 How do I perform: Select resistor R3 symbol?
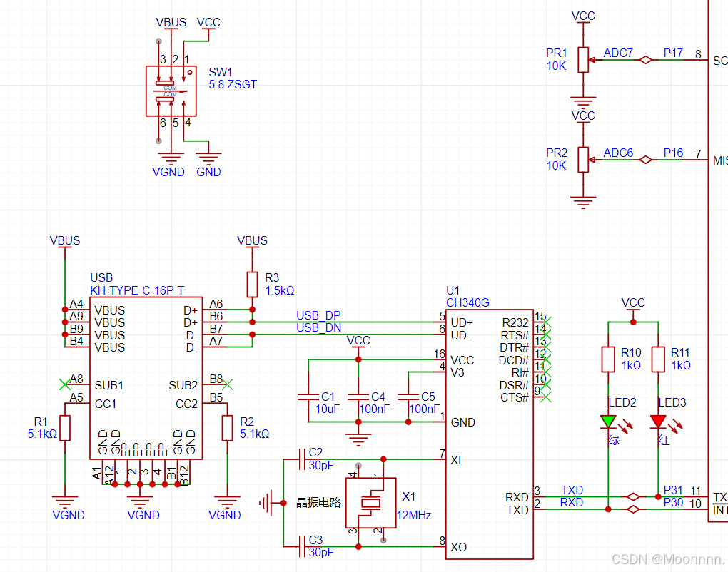coord(252,285)
